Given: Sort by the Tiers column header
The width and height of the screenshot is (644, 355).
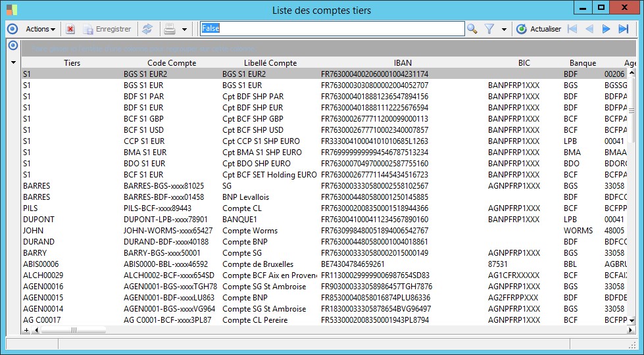Looking at the screenshot, I should pos(72,63).
